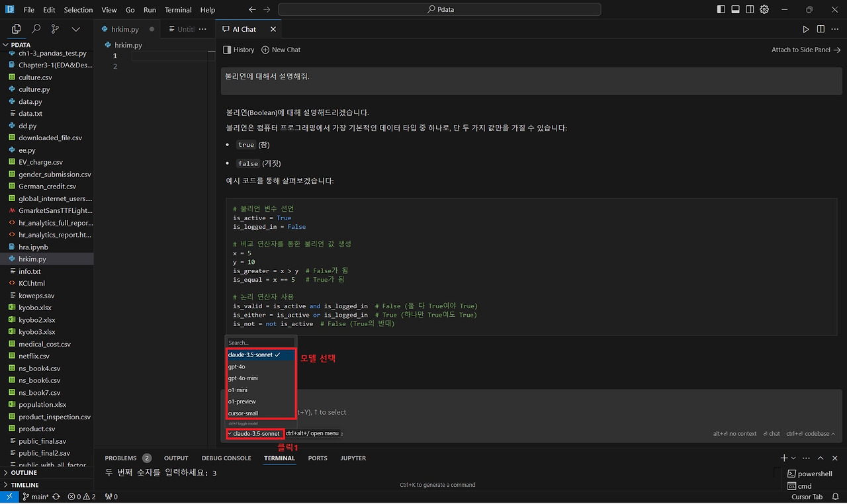The height and width of the screenshot is (504, 847).
Task: Open the editor More Actions ellipsis
Action: point(834,29)
